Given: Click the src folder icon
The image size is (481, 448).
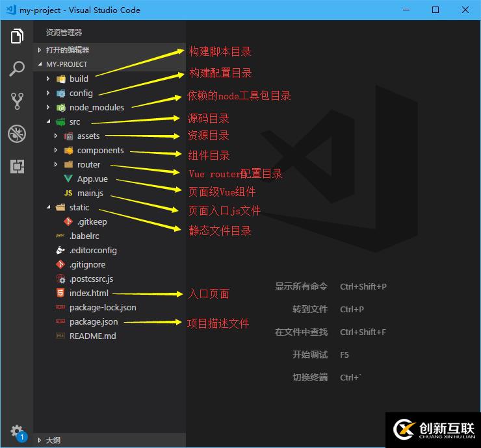Looking at the screenshot, I should [x=60, y=121].
